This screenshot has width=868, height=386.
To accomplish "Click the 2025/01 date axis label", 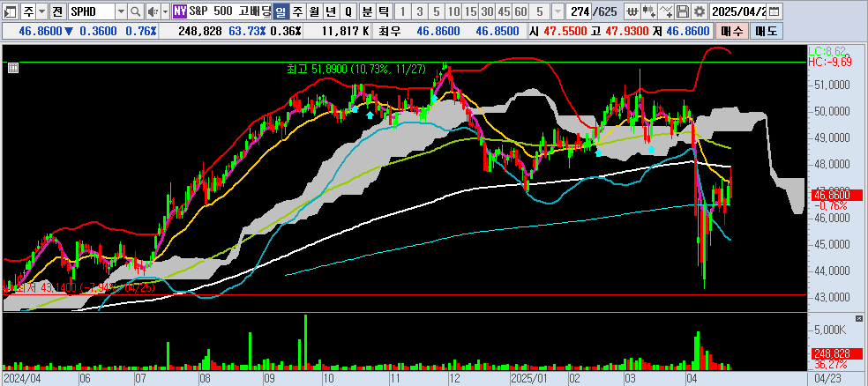I will pyautogui.click(x=530, y=380).
